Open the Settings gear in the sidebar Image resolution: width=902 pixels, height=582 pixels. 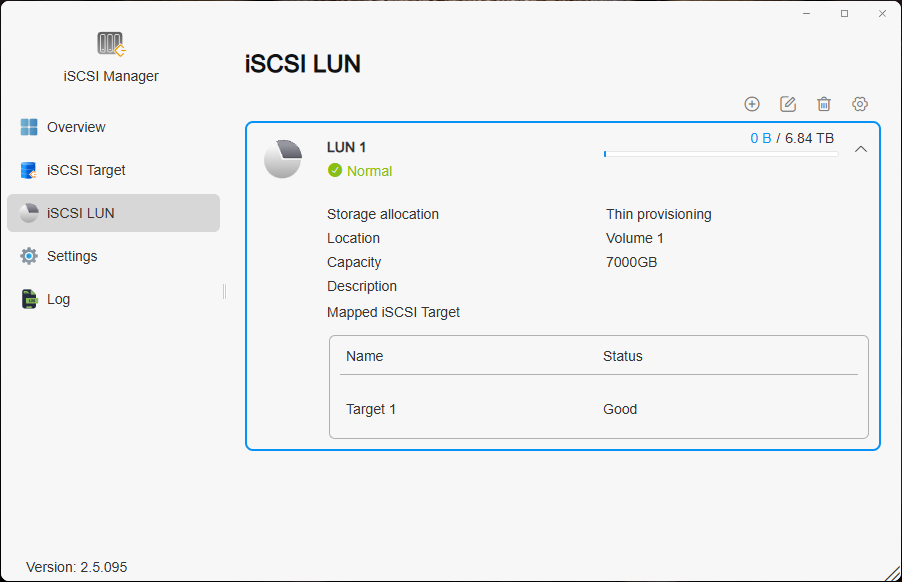point(28,256)
